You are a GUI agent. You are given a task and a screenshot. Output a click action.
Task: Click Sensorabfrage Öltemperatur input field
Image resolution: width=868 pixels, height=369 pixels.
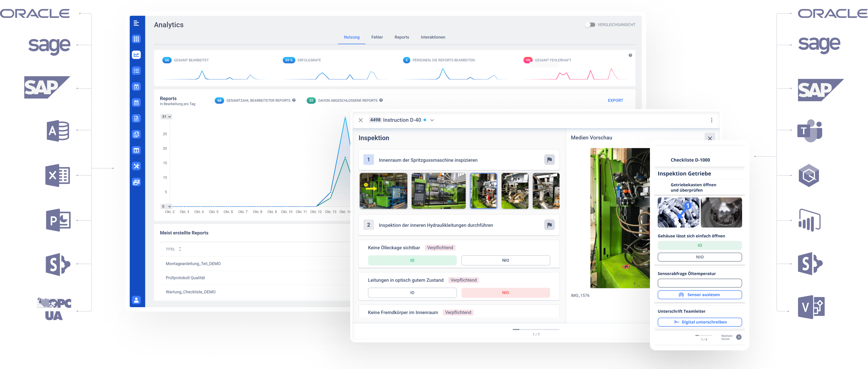[x=700, y=283]
